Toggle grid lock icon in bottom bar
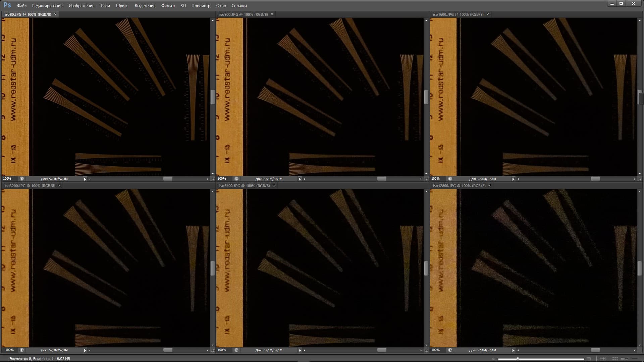The height and width of the screenshot is (362, 644). pos(603,359)
